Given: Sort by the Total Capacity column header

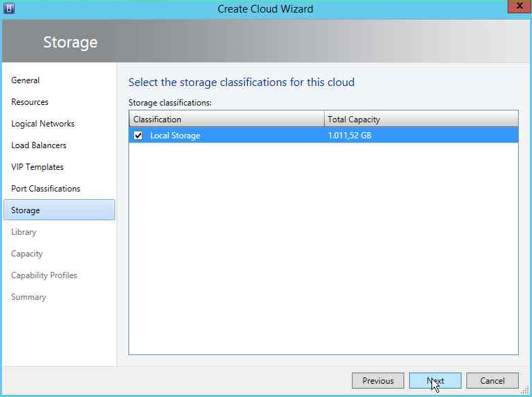Looking at the screenshot, I should tap(422, 120).
